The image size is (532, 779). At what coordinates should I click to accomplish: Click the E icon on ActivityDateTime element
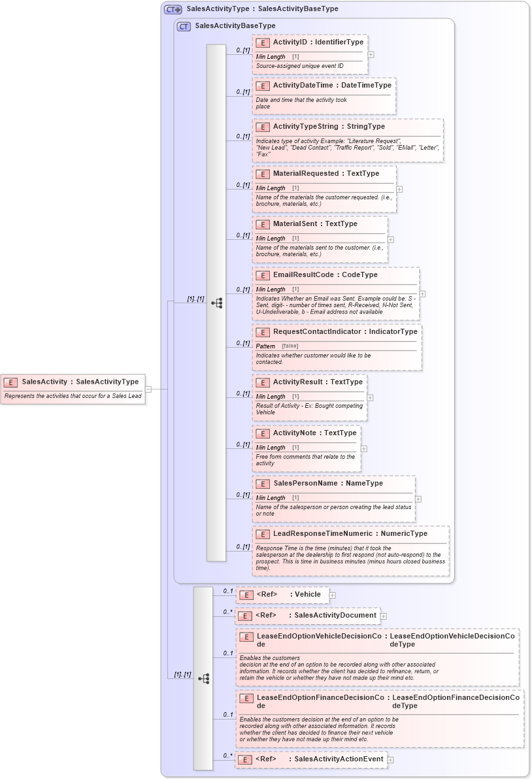coord(262,85)
